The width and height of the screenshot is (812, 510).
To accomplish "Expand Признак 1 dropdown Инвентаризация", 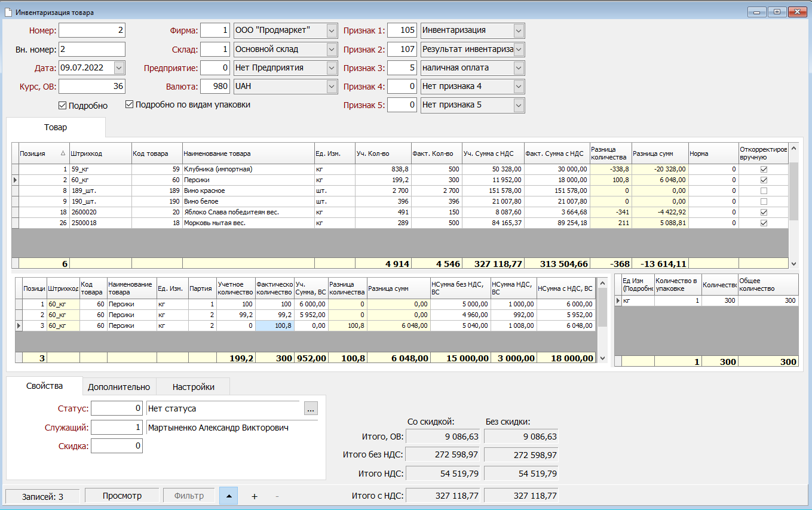I will click(519, 30).
